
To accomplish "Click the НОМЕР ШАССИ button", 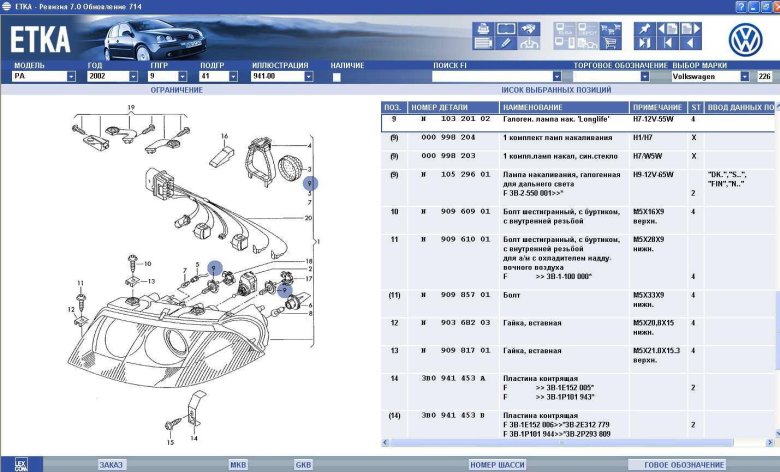I will (497, 465).
